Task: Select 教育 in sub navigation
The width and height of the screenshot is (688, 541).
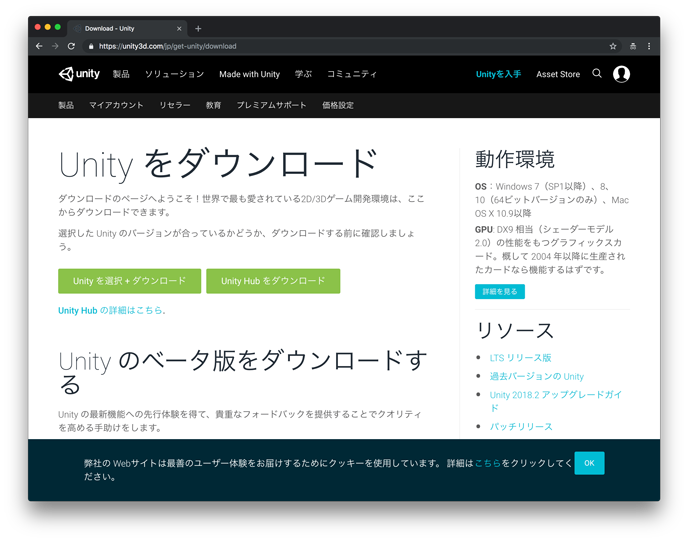Action: [x=214, y=105]
